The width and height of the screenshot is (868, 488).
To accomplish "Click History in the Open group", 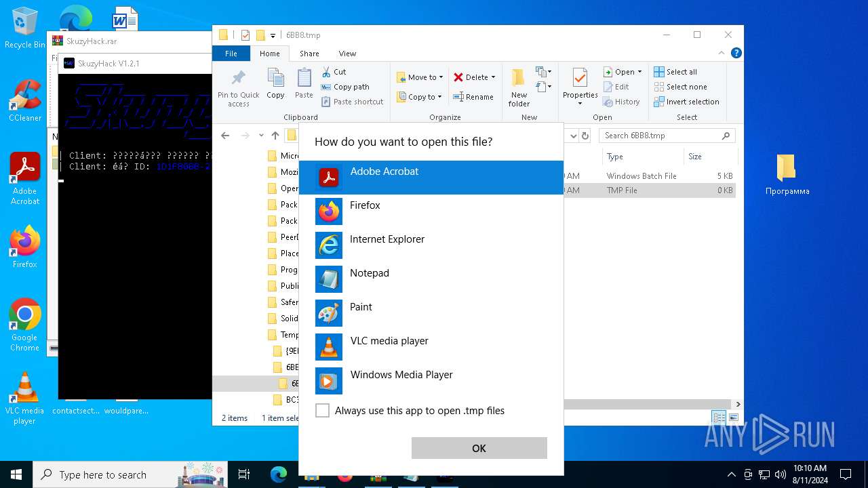I will [621, 102].
